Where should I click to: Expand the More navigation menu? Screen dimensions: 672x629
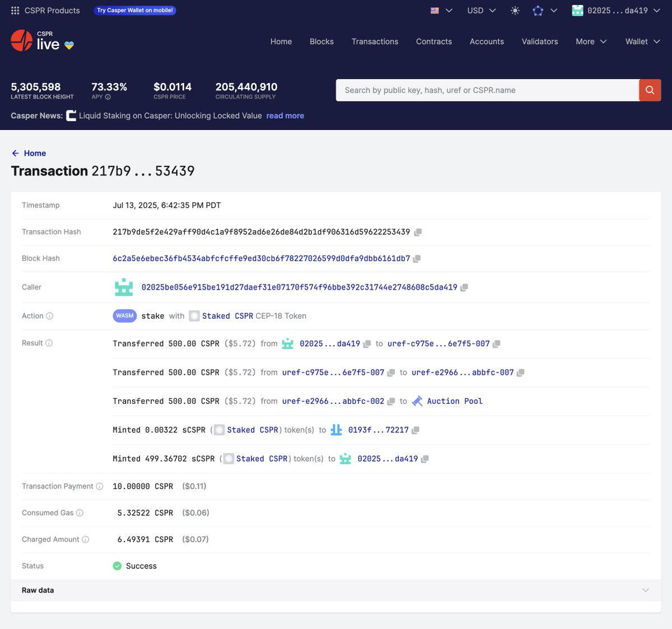(x=591, y=41)
